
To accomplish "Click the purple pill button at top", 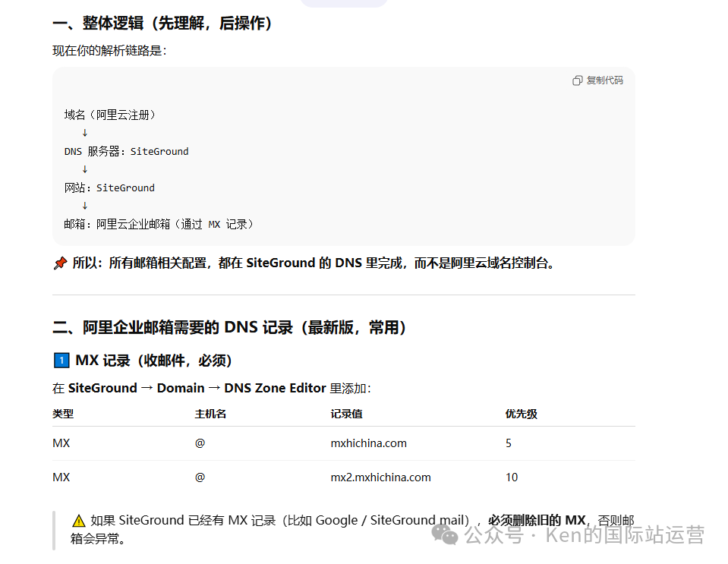I will click(344, 3).
